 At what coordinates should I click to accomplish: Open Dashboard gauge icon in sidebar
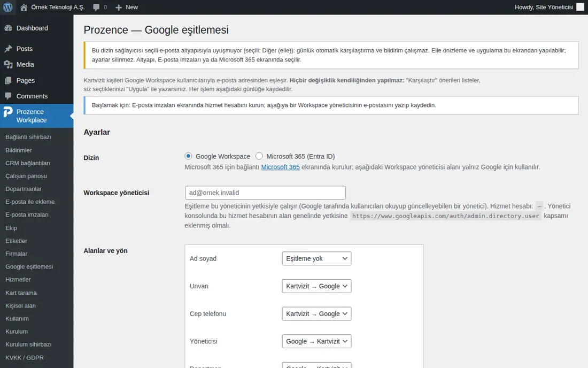(x=8, y=28)
